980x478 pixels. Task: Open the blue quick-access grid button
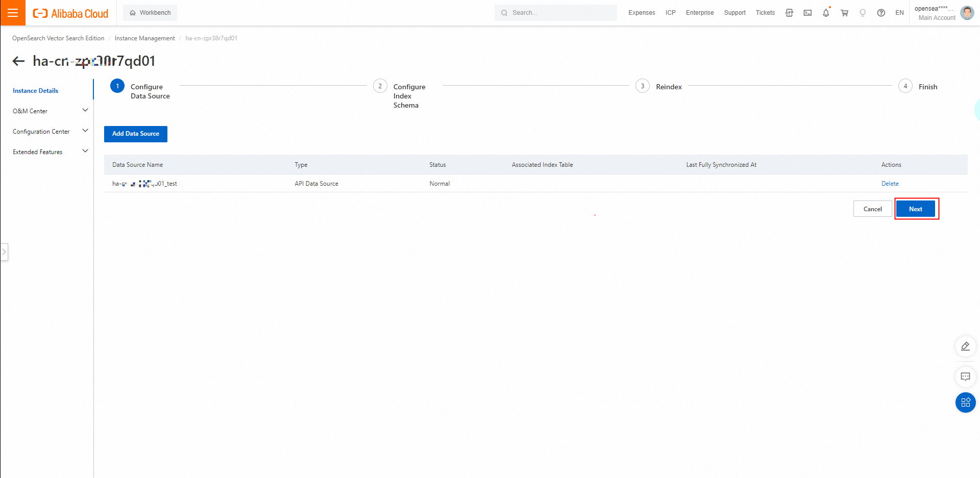pyautogui.click(x=965, y=402)
